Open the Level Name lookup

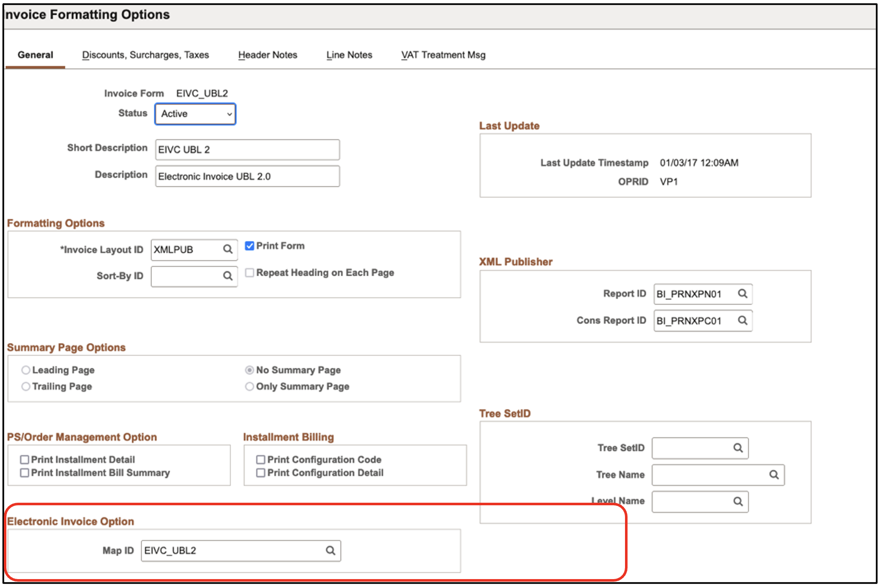tap(738, 501)
